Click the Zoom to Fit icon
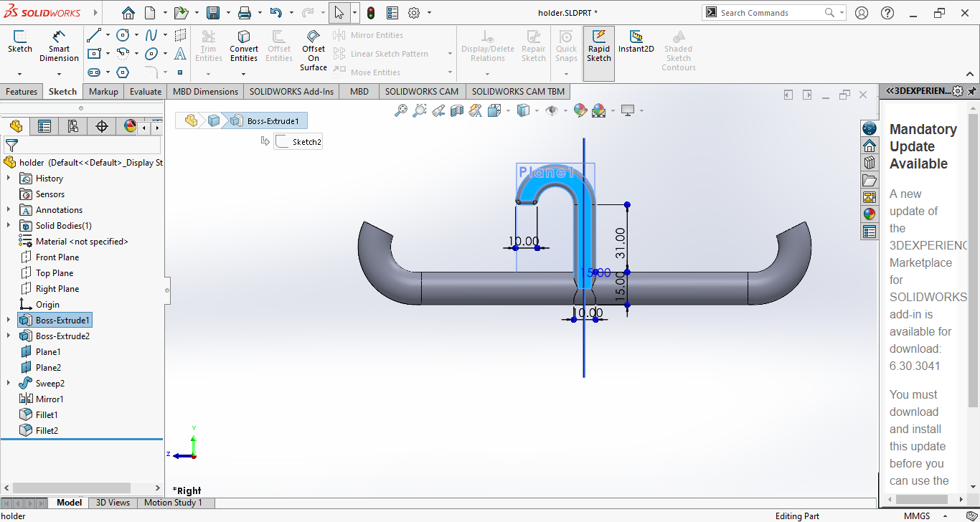The width and height of the screenshot is (980, 522). point(401,110)
